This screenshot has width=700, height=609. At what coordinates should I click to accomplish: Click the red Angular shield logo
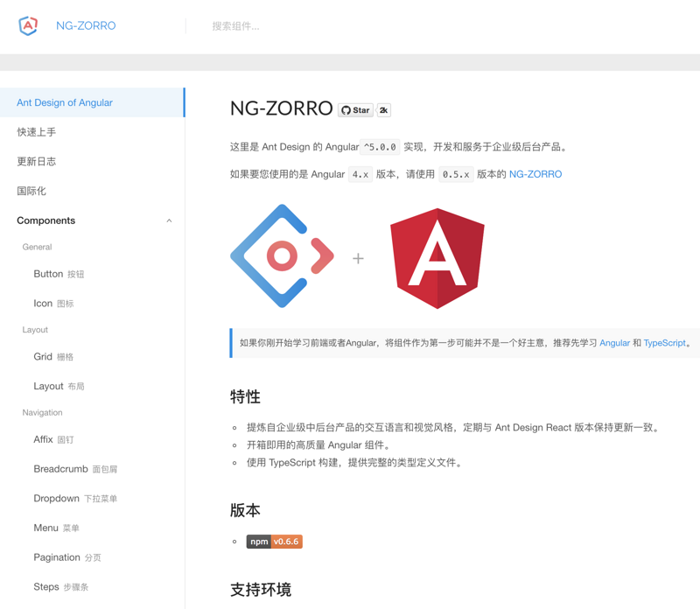click(x=437, y=258)
